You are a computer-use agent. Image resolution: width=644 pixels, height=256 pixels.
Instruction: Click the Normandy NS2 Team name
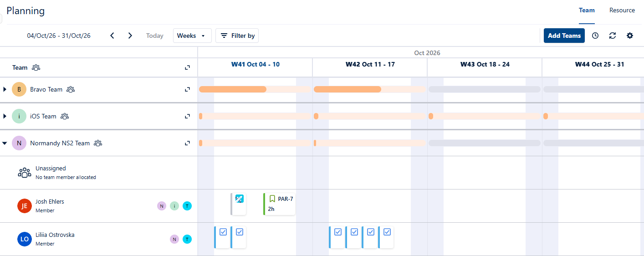pyautogui.click(x=60, y=143)
